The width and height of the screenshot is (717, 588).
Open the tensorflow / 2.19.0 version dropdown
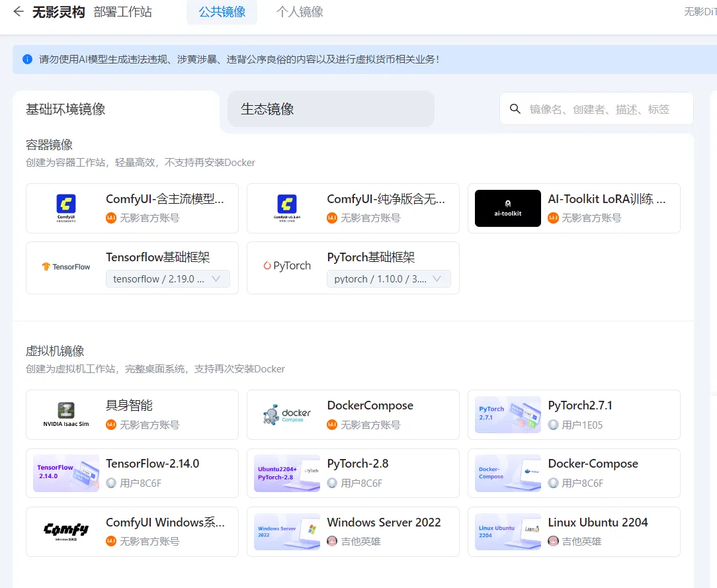point(168,279)
